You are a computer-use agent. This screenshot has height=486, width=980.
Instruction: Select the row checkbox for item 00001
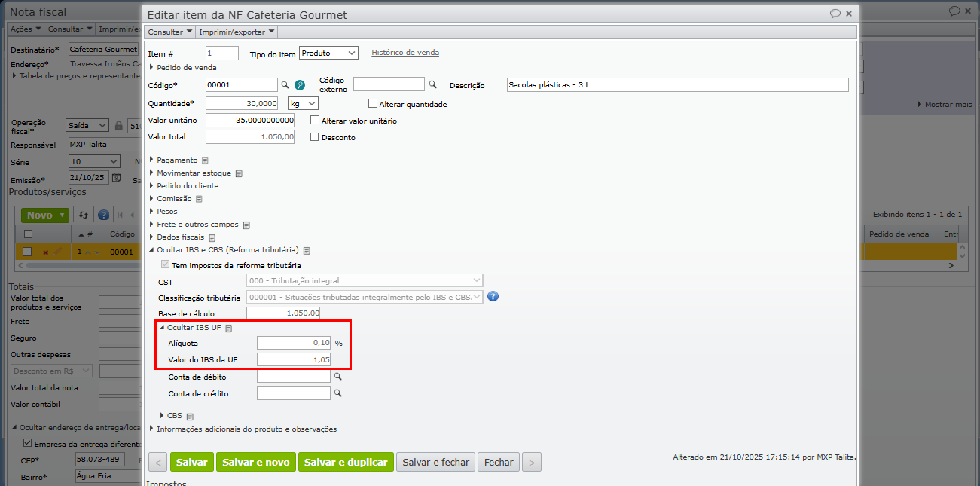[27, 252]
